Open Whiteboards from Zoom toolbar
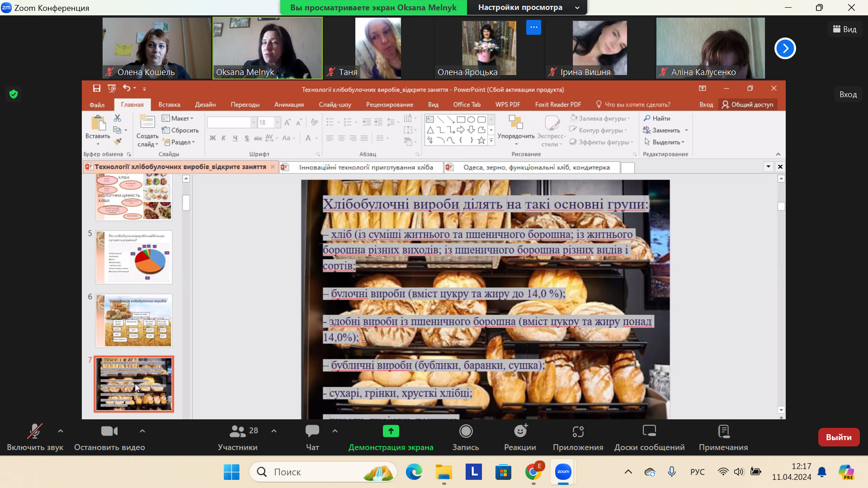This screenshot has height=488, width=868. 649,432
